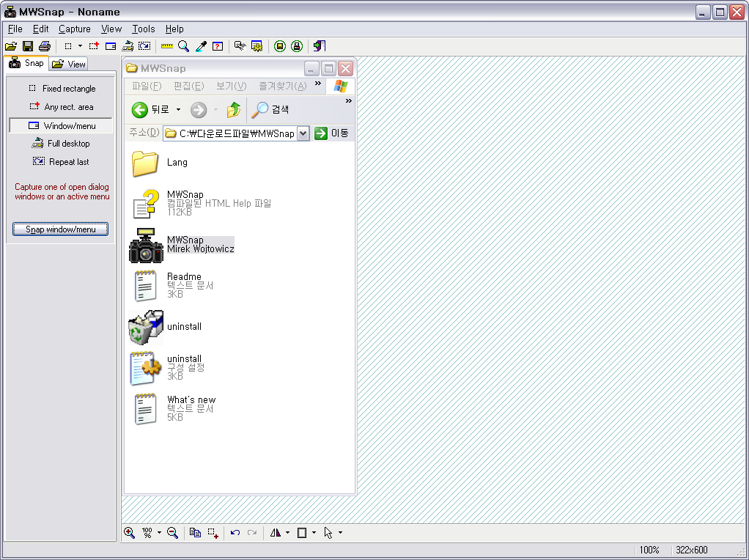Click the dashed-rectangle-with-plus icon in bottom toolbar
This screenshot has height=560, width=749.
(x=213, y=533)
